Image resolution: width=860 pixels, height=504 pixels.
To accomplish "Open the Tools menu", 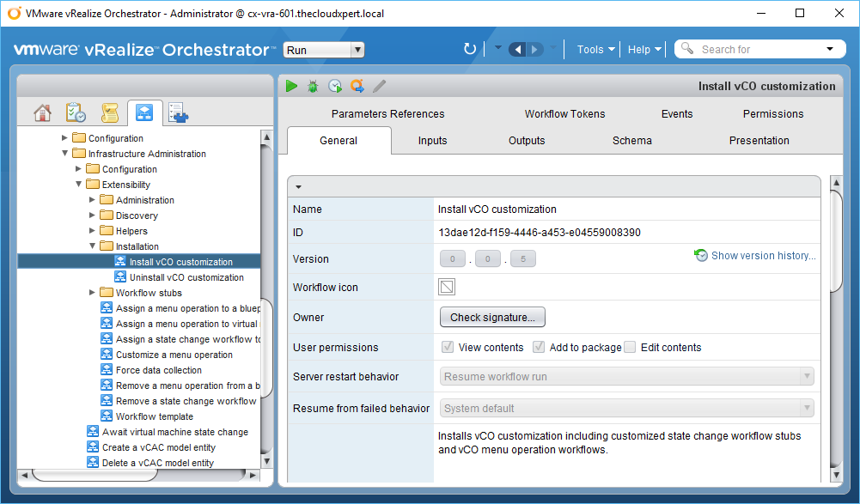I will point(595,49).
